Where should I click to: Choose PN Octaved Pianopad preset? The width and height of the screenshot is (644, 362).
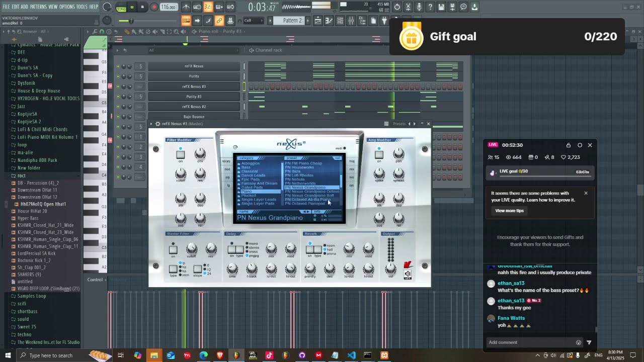[x=305, y=204]
